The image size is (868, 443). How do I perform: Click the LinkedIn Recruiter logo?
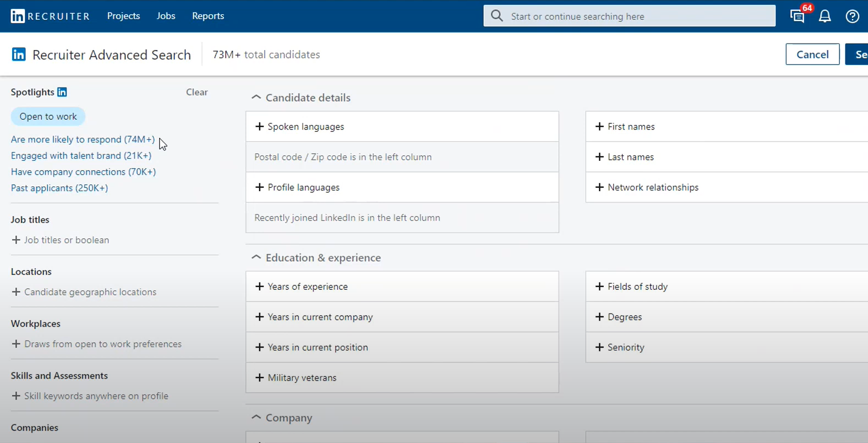coord(50,16)
